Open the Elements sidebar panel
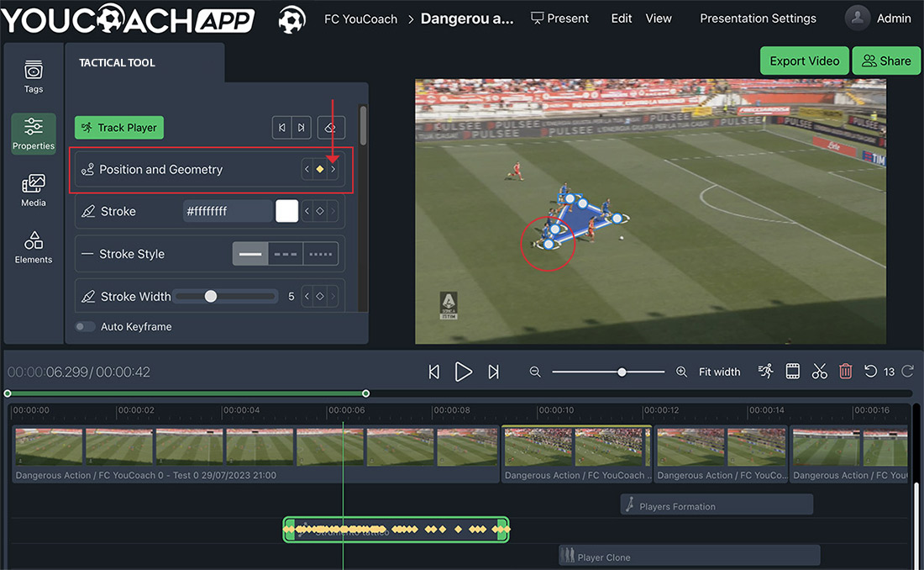This screenshot has height=570, width=924. tap(33, 247)
